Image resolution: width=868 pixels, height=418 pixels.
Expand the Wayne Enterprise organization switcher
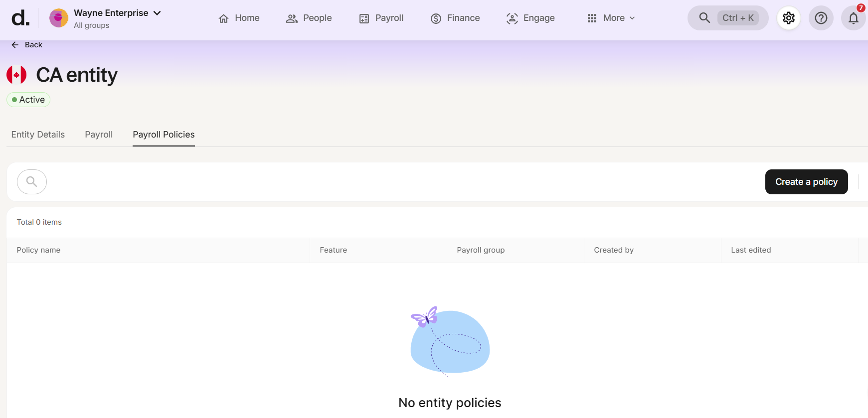pos(157,13)
